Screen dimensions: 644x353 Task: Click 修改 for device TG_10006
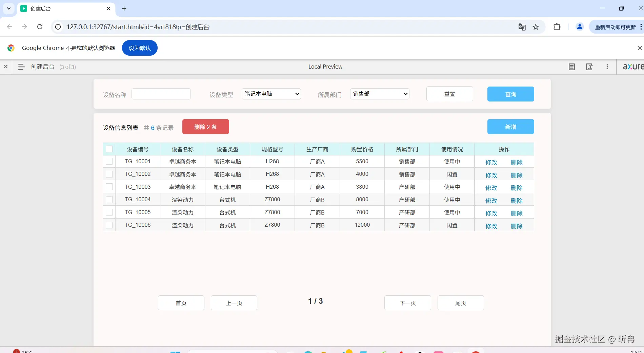tap(491, 226)
